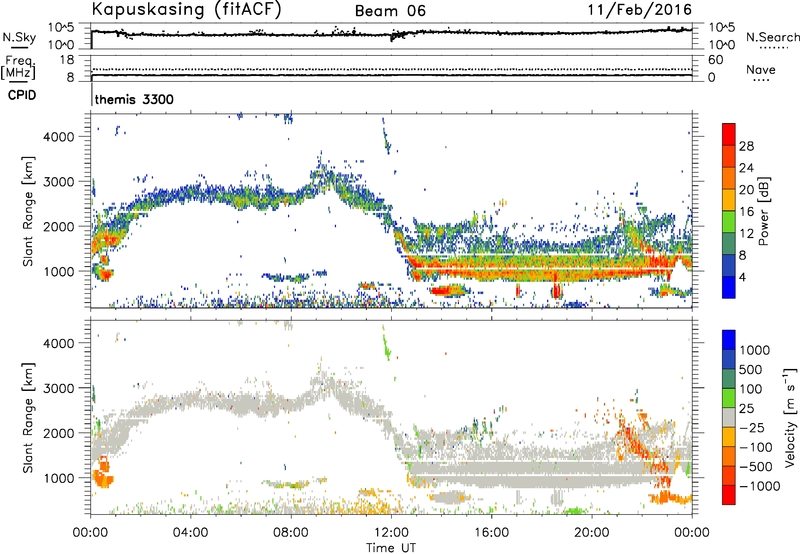The height and width of the screenshot is (554, 800).
Task: Click the plot title 'Kapuskasing (fitACF)'
Action: coord(186,9)
